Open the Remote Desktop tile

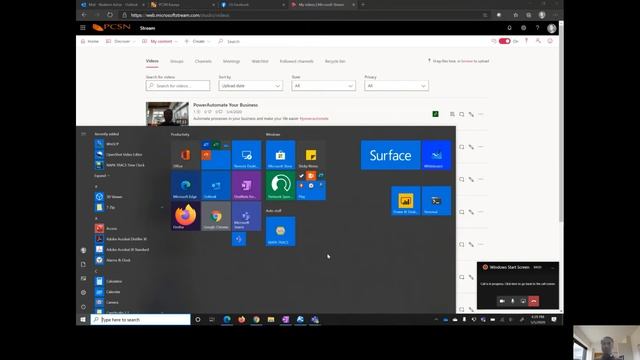(x=247, y=155)
